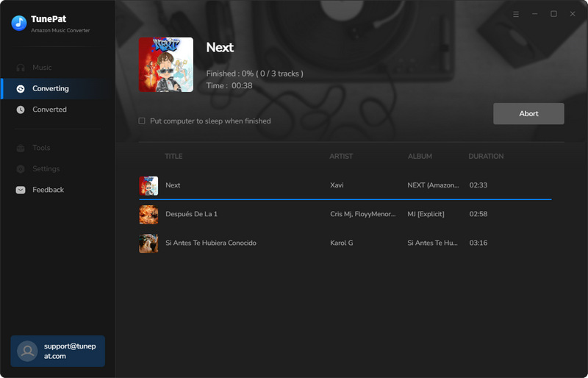The height and width of the screenshot is (378, 588).
Task: Click the TunePat logo icon
Action: click(x=19, y=24)
